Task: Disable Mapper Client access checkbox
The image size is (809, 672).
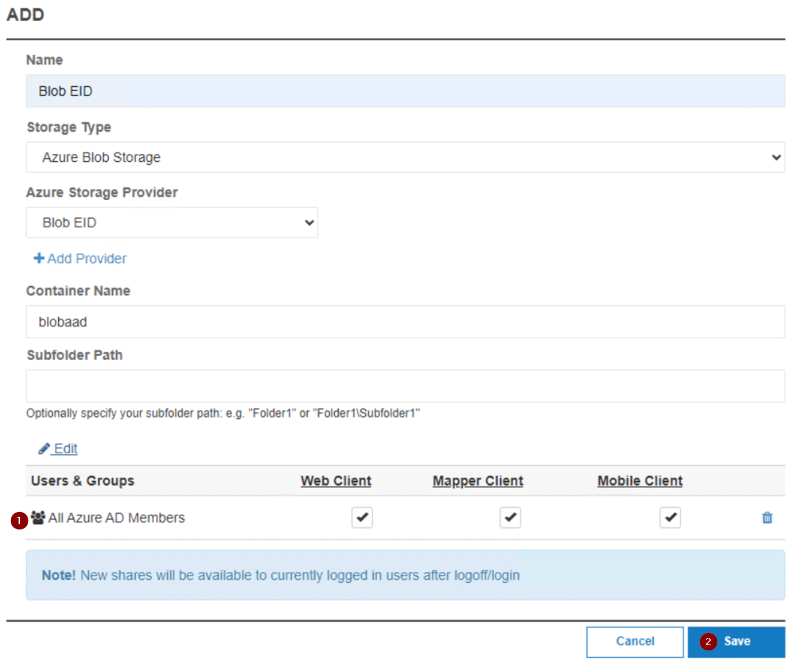Action: pos(510,517)
